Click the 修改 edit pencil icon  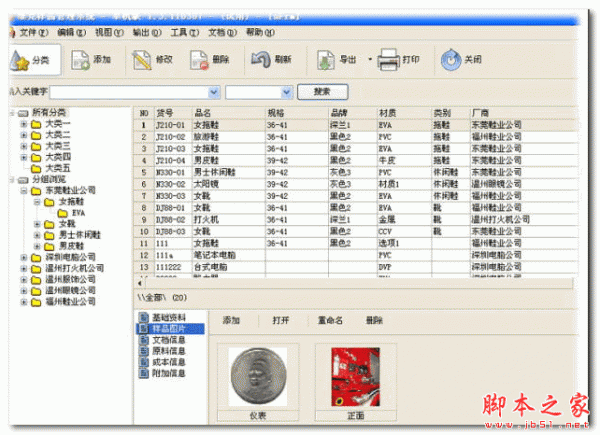pyautogui.click(x=142, y=60)
